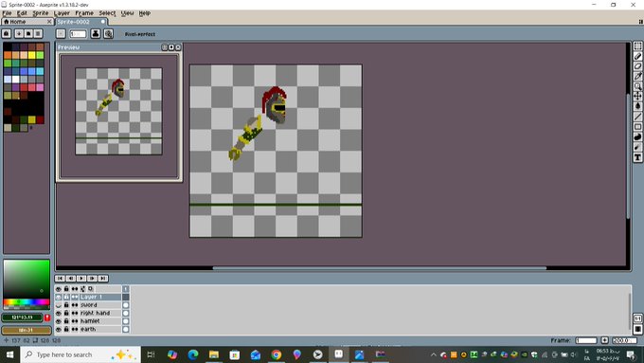Viewport: 644px width, 363px height.
Task: Click the brush size input field
Action: click(78, 34)
